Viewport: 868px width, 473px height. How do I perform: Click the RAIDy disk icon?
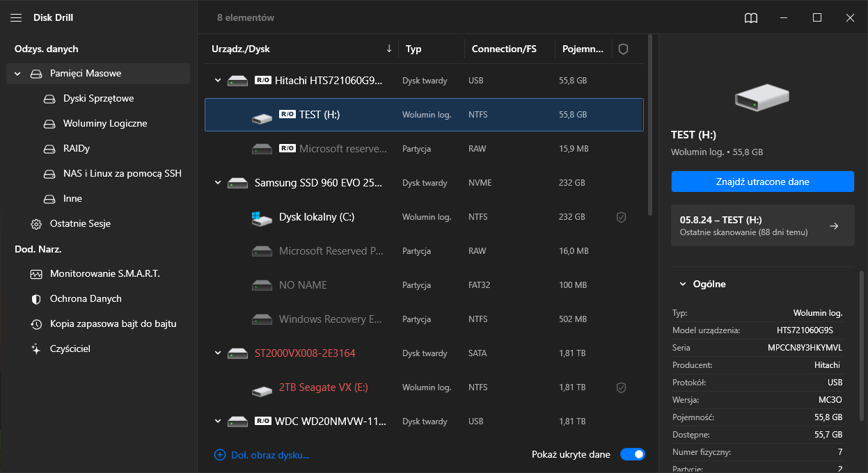click(x=49, y=149)
